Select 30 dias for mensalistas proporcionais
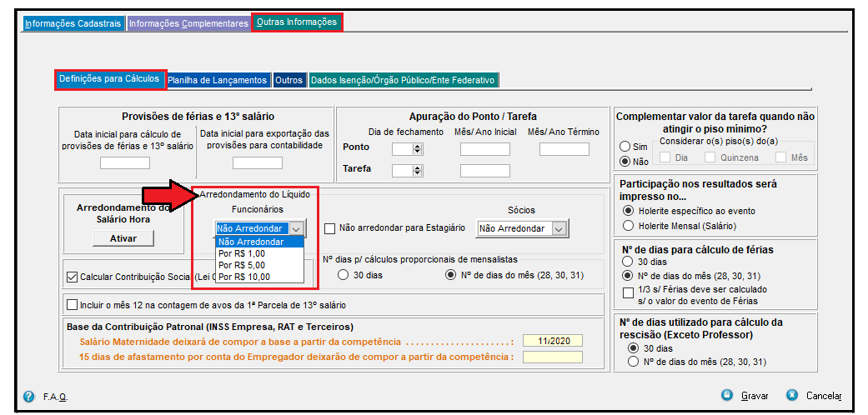 [x=344, y=275]
